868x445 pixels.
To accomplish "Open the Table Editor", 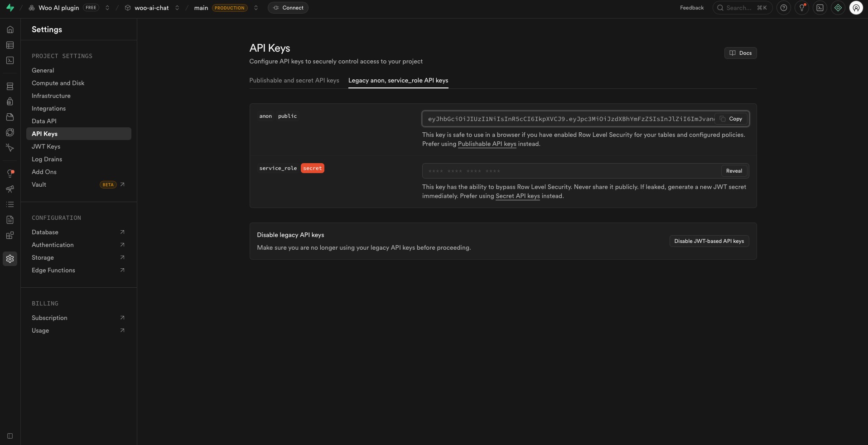I will coord(10,45).
